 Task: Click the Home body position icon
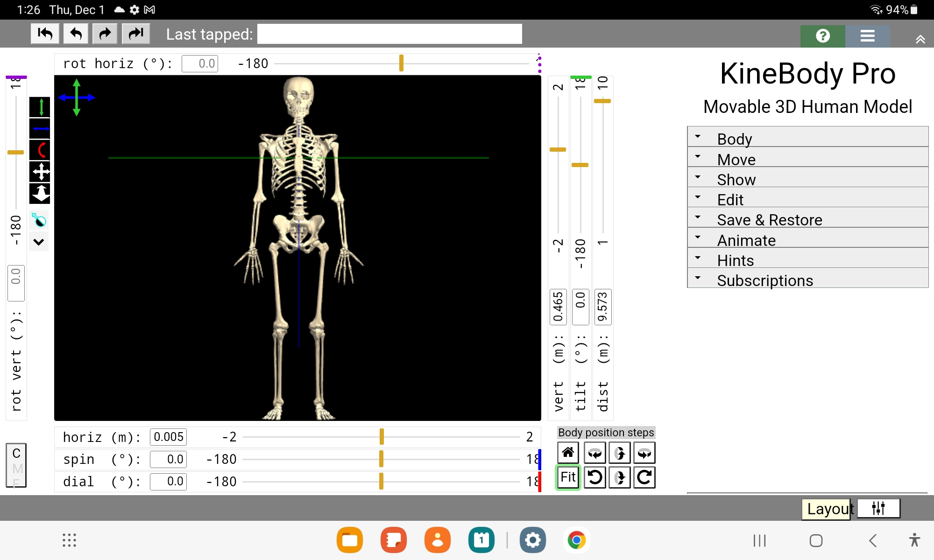(x=568, y=453)
